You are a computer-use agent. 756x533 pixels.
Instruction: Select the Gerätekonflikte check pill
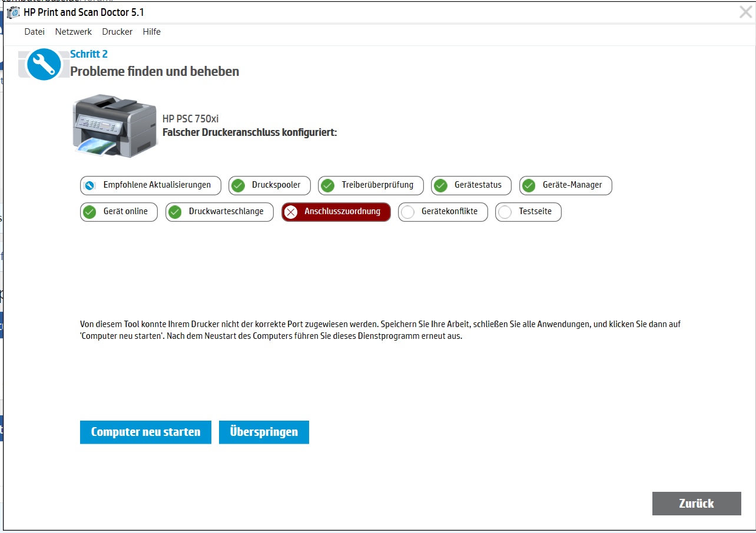(x=443, y=212)
